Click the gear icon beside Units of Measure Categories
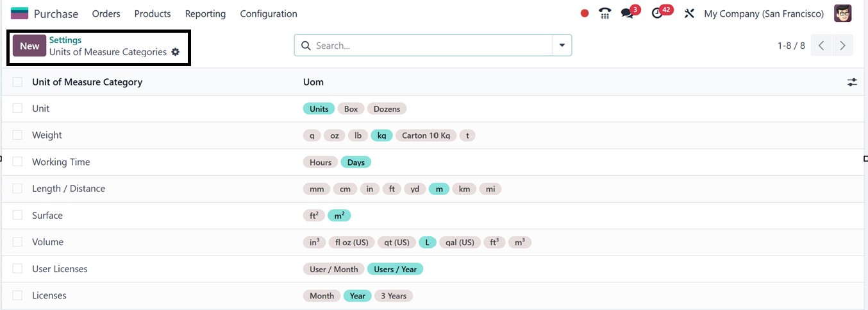Image resolution: width=868 pixels, height=310 pixels. [x=176, y=52]
